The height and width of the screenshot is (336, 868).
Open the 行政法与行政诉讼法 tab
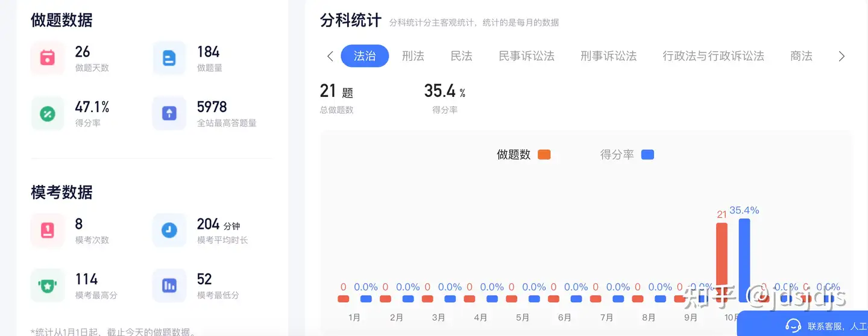point(713,56)
